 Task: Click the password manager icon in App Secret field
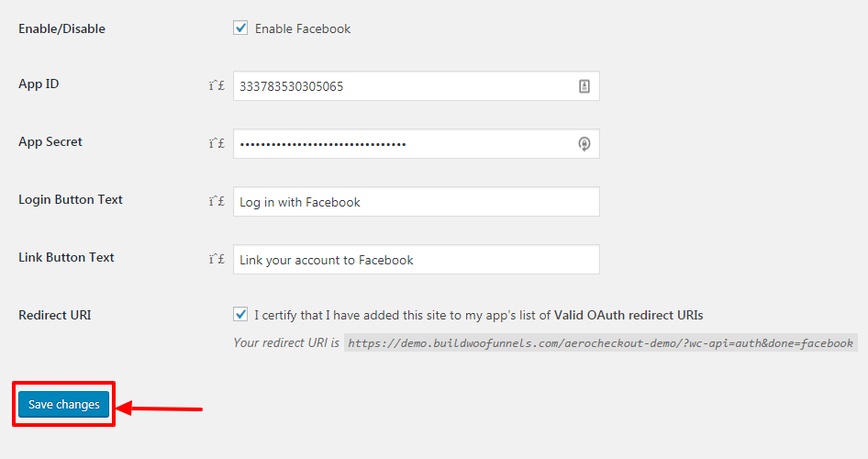(584, 144)
